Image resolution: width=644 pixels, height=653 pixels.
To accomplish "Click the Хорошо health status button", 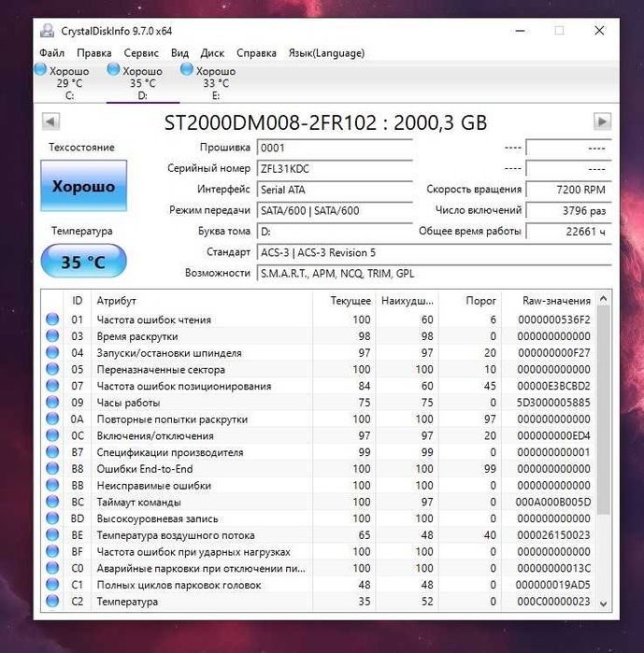I will (x=84, y=185).
